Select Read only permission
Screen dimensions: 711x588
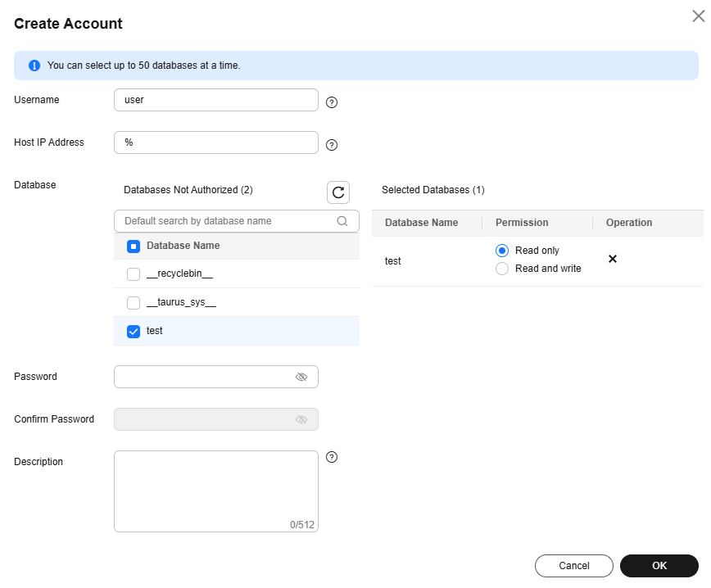click(502, 251)
